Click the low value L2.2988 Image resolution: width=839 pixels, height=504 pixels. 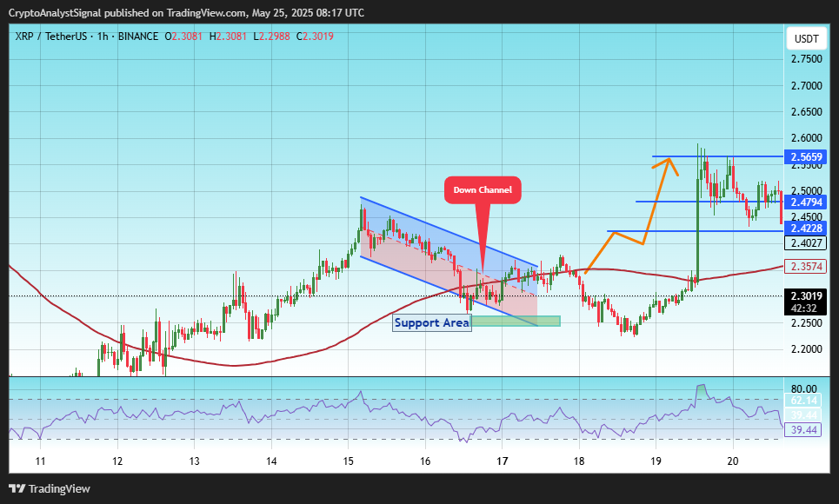tap(272, 36)
